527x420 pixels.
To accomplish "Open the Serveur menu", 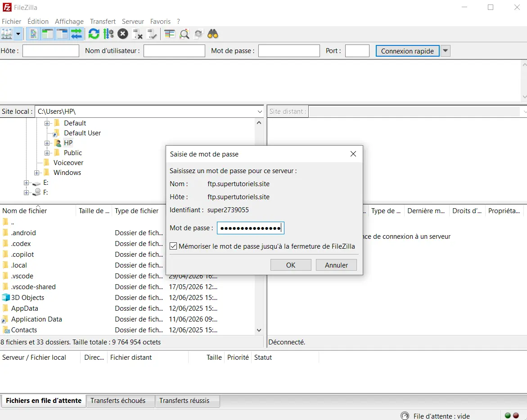I will click(x=133, y=22).
